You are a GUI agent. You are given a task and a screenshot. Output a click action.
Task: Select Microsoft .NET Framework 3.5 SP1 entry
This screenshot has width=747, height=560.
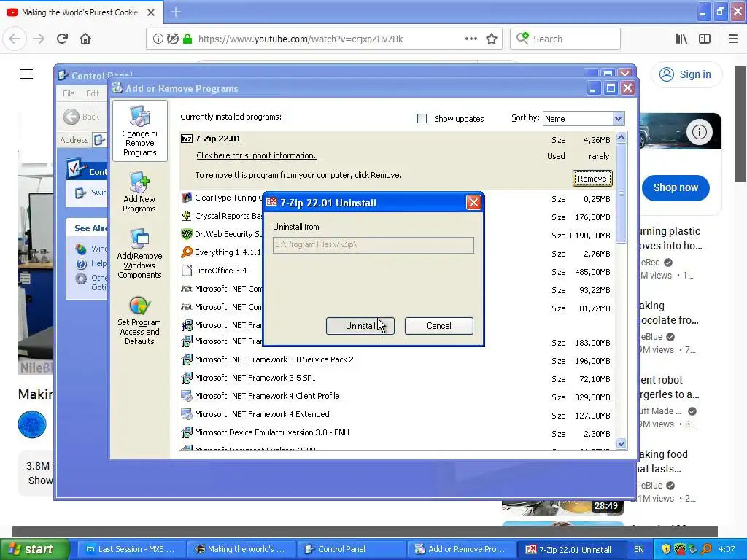[255, 378]
